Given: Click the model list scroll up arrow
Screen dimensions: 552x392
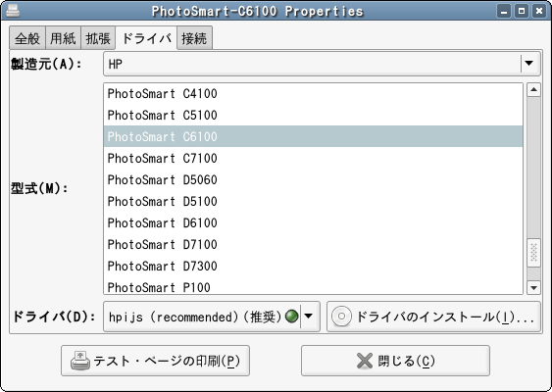Looking at the screenshot, I should [x=533, y=90].
